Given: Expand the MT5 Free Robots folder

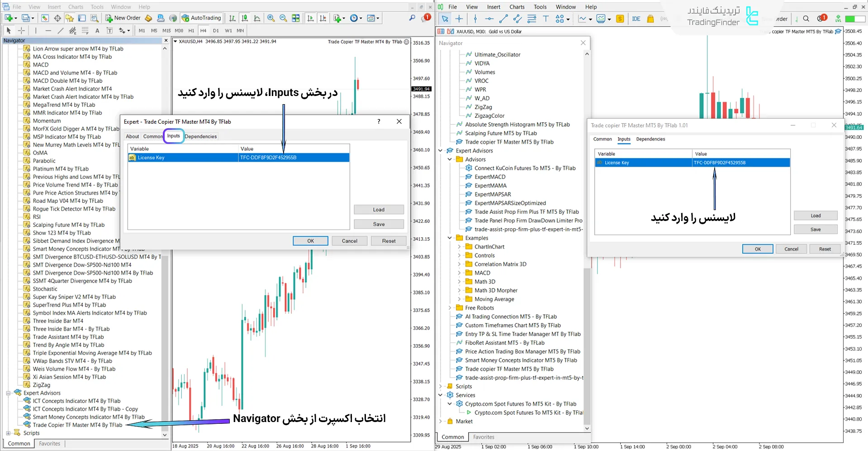Looking at the screenshot, I should point(450,308).
